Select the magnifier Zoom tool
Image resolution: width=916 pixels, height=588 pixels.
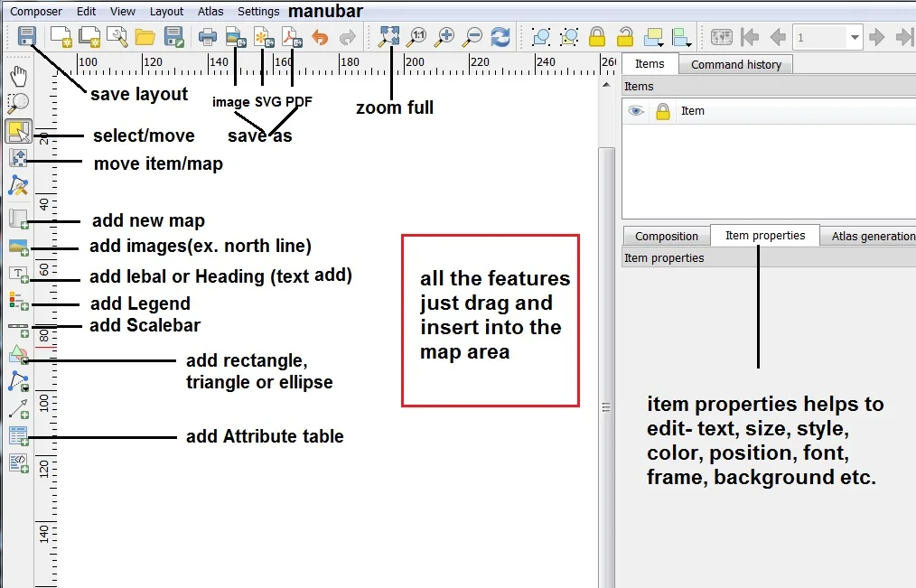18,103
